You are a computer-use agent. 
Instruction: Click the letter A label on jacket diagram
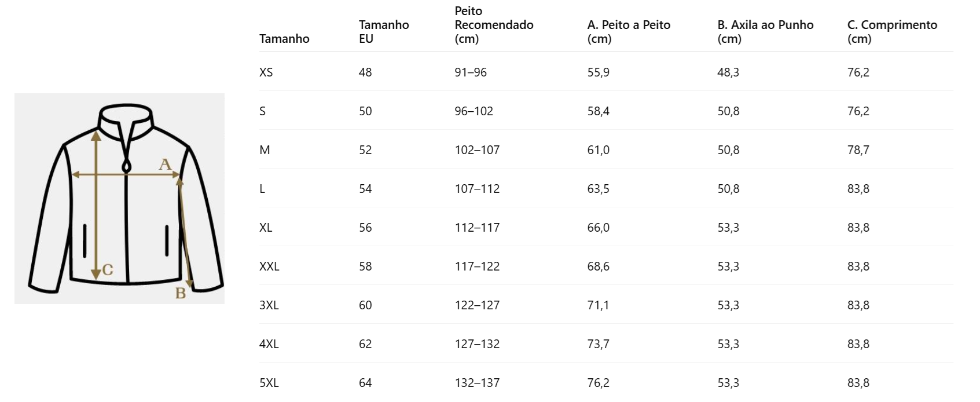(166, 165)
